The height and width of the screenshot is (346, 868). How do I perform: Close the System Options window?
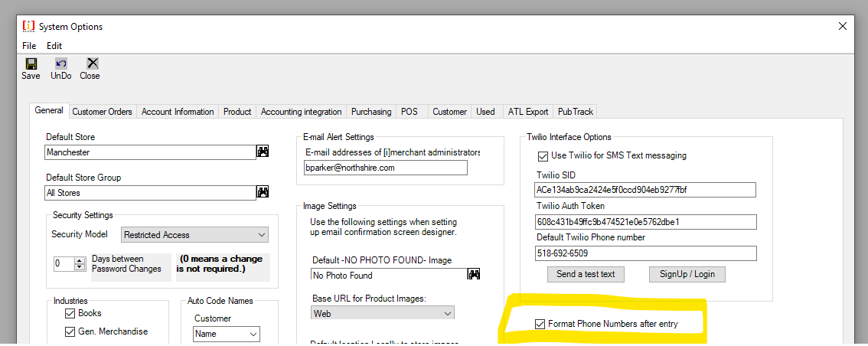click(x=843, y=26)
